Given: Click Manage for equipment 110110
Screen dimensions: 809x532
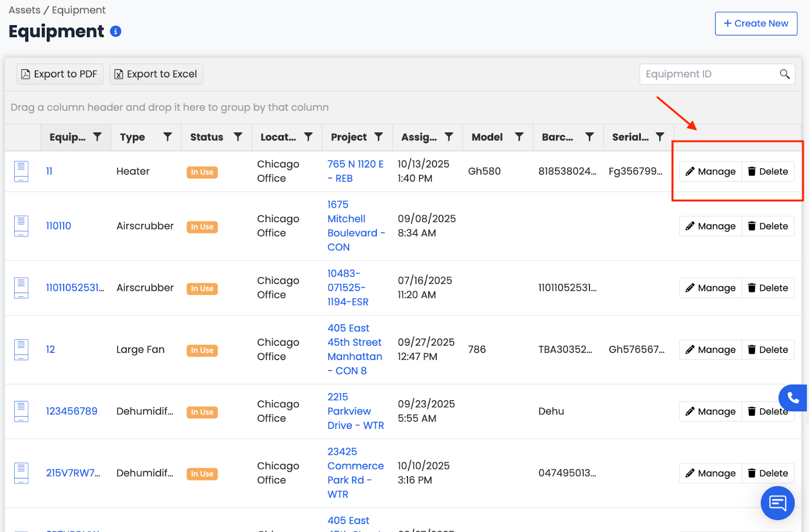Looking at the screenshot, I should pyautogui.click(x=710, y=226).
